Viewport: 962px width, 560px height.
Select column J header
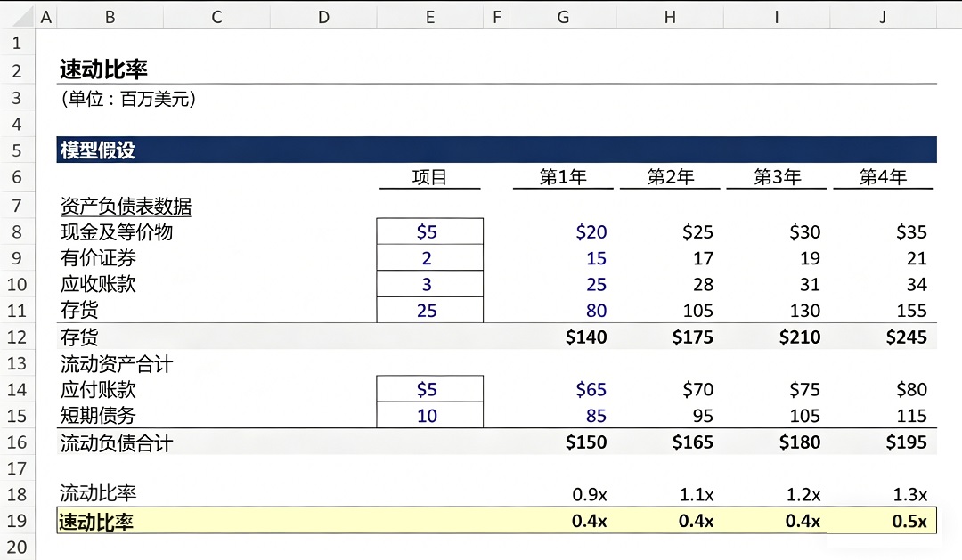[883, 17]
